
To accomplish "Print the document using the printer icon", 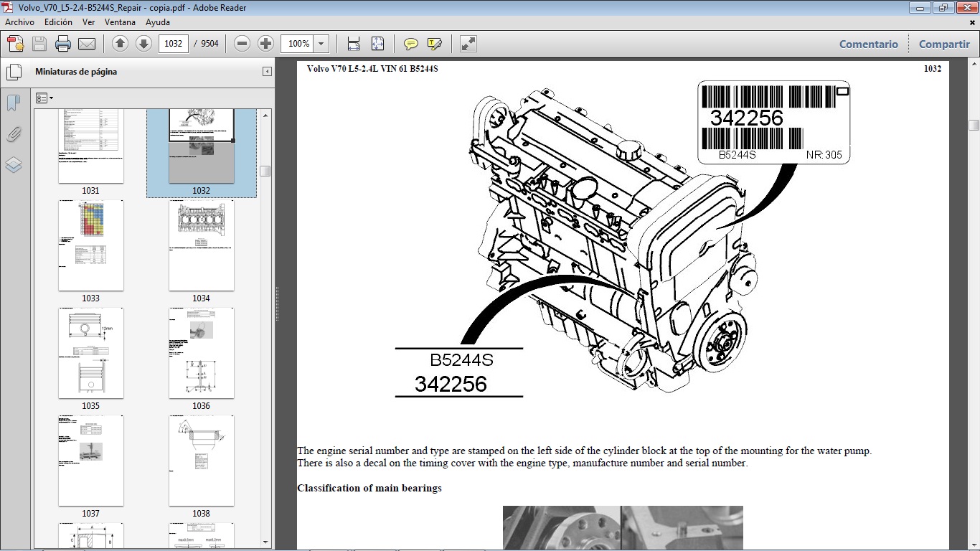I will (63, 44).
